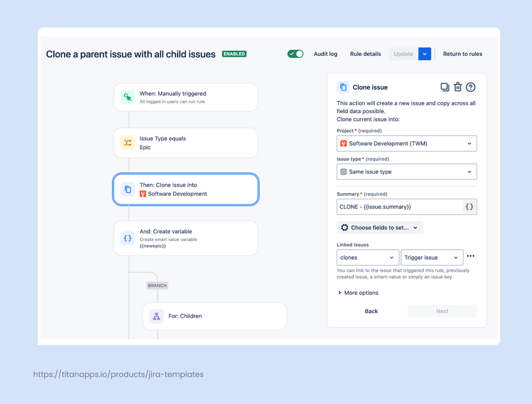Click the Create variable braces icon

[128, 238]
